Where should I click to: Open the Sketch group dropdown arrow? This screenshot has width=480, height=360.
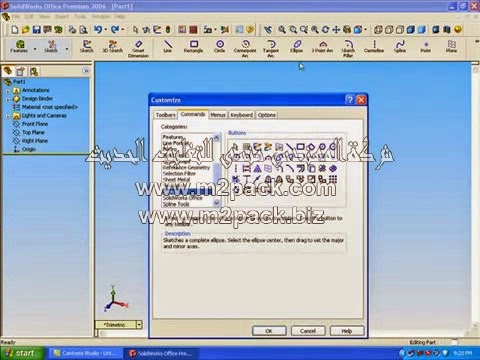(x=67, y=49)
